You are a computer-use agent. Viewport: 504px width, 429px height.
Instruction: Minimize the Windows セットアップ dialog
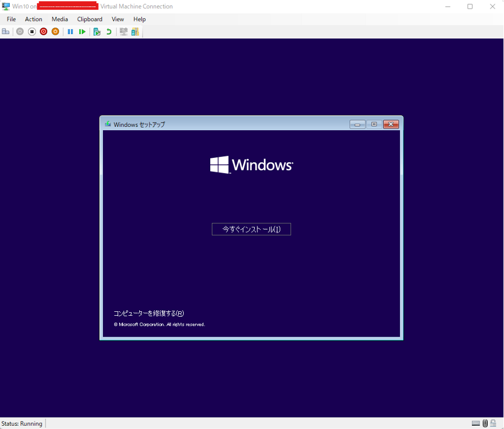[357, 124]
